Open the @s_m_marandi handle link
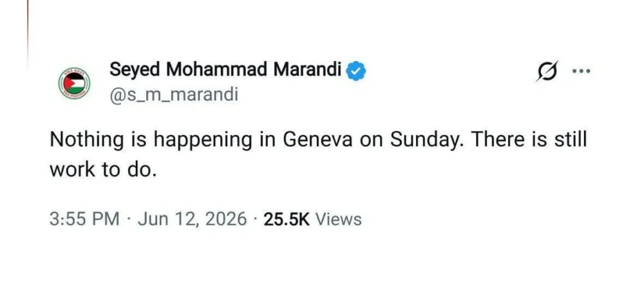644x285 pixels. click(x=174, y=96)
